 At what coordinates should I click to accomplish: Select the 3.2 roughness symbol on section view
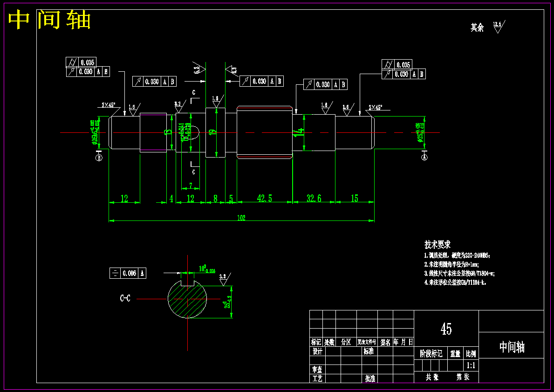click(225, 279)
